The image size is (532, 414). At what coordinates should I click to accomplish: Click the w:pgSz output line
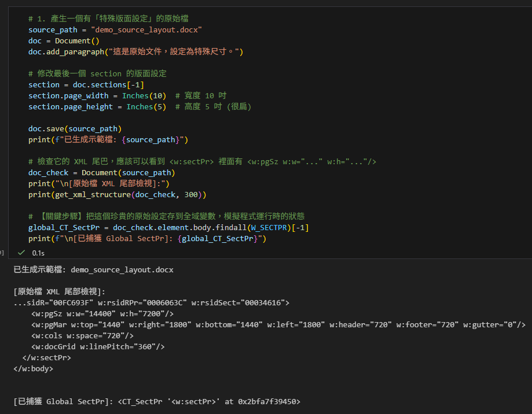(x=102, y=313)
